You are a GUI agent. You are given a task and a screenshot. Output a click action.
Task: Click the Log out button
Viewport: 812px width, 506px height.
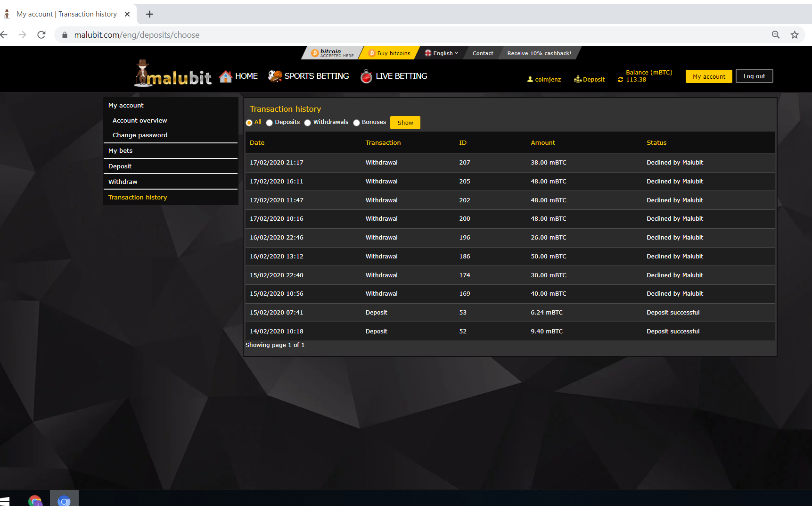point(755,76)
